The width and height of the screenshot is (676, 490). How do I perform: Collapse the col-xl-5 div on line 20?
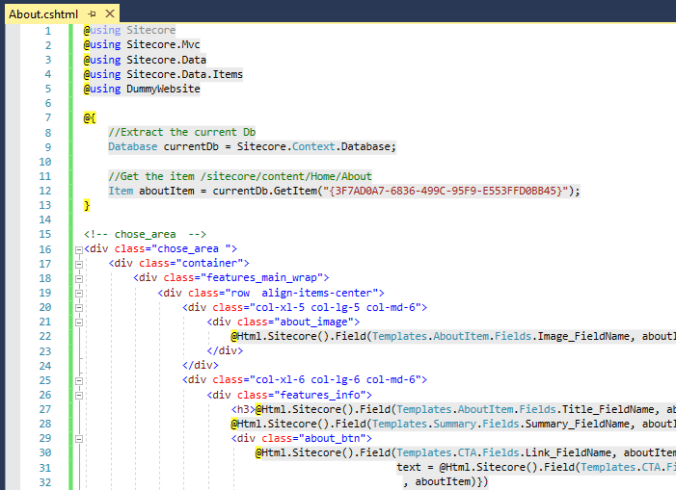tap(77, 307)
